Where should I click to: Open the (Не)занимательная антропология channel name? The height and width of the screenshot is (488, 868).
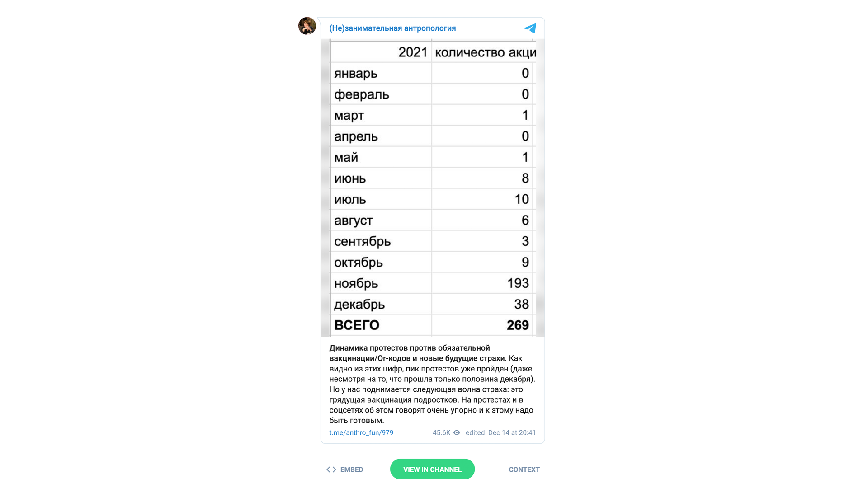[x=392, y=28]
